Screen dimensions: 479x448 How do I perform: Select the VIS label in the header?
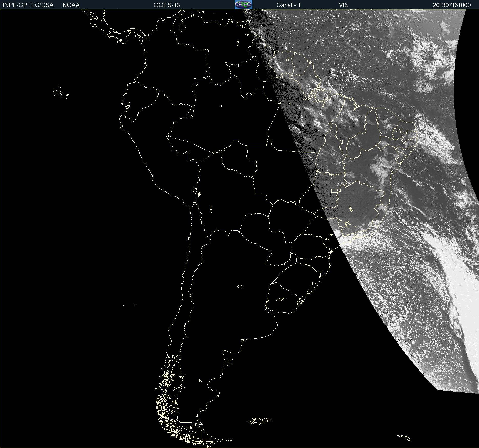pyautogui.click(x=344, y=5)
